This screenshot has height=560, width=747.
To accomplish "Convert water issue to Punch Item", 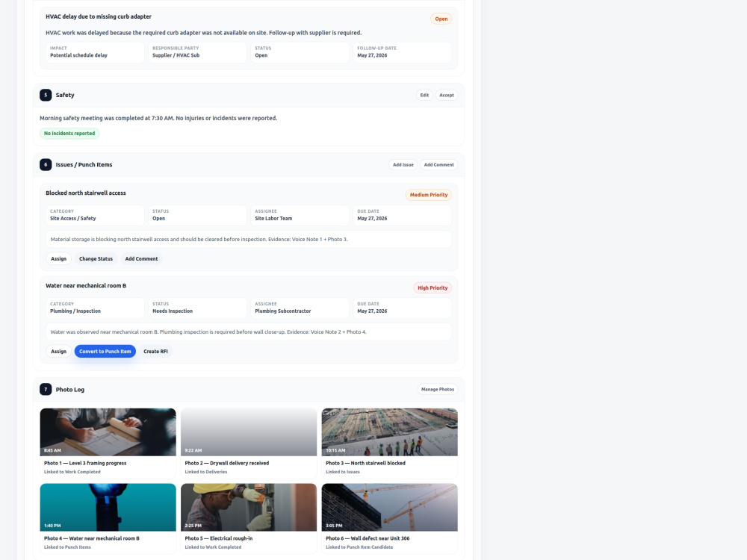I will click(x=105, y=352).
